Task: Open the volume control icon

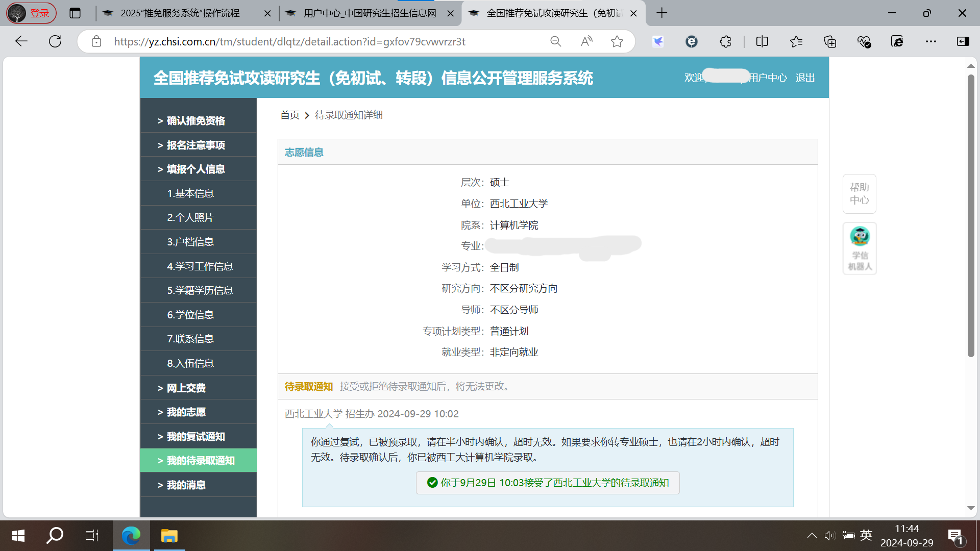Action: coord(829,535)
